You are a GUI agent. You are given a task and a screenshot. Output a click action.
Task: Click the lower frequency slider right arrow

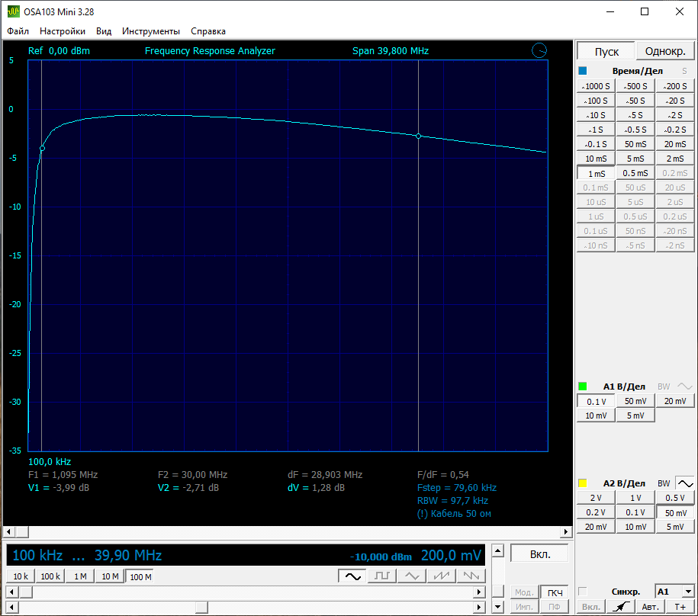point(479,607)
